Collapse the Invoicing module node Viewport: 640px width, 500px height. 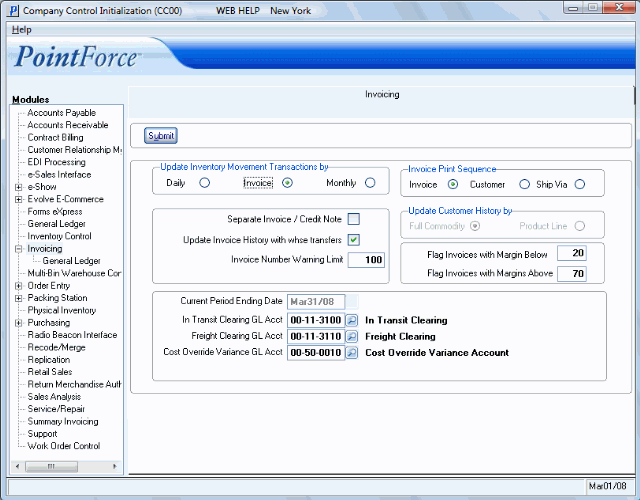18,249
